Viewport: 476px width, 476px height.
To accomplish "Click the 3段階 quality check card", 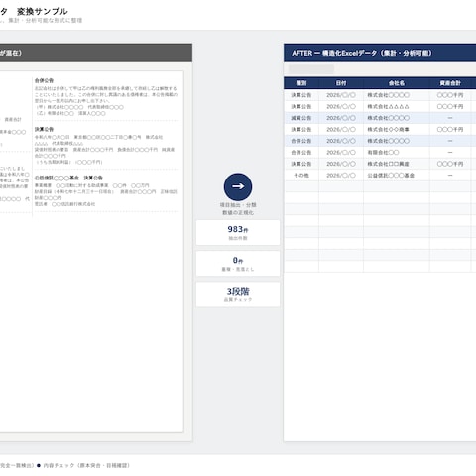I will pos(238,295).
